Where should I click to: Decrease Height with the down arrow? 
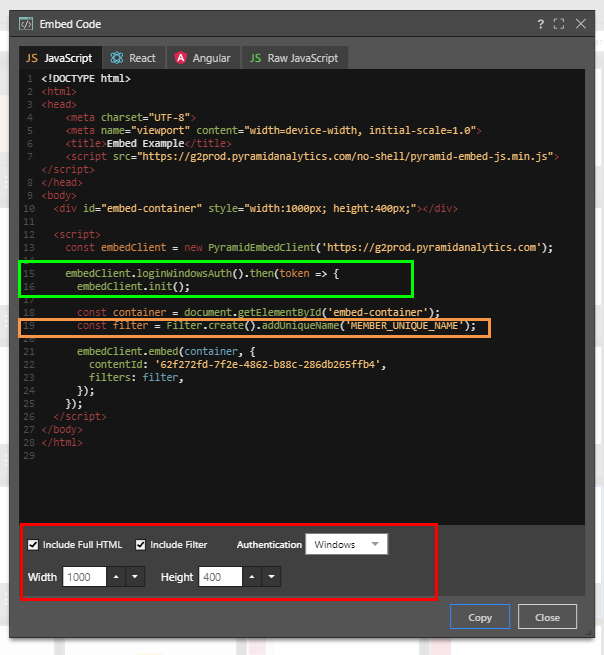pyautogui.click(x=271, y=577)
